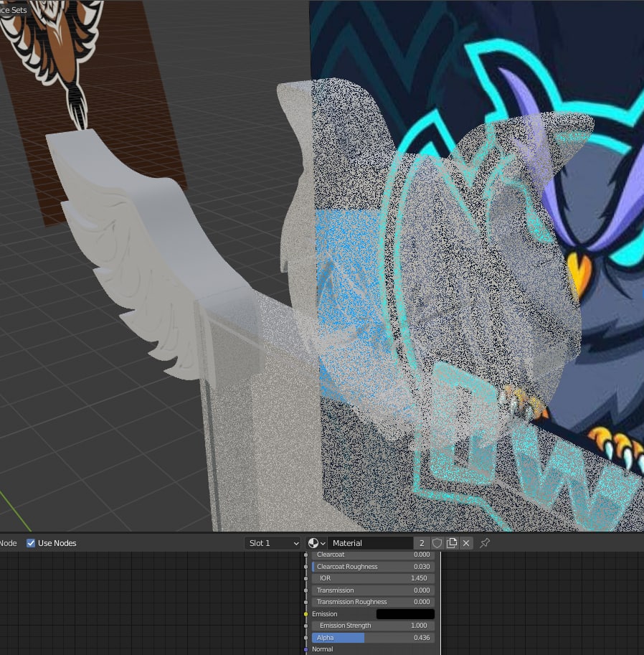Click the Clearcoat value field

coord(374,555)
